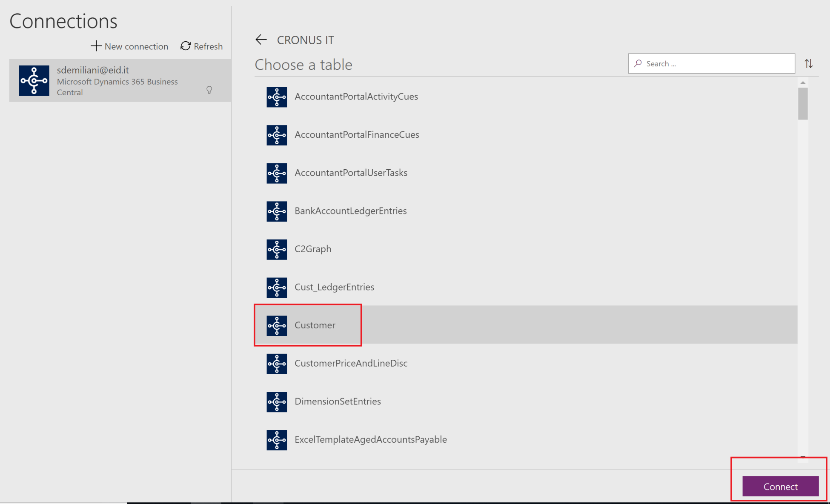Click the CustomerPriceAndLineDisc table icon

pos(277,364)
